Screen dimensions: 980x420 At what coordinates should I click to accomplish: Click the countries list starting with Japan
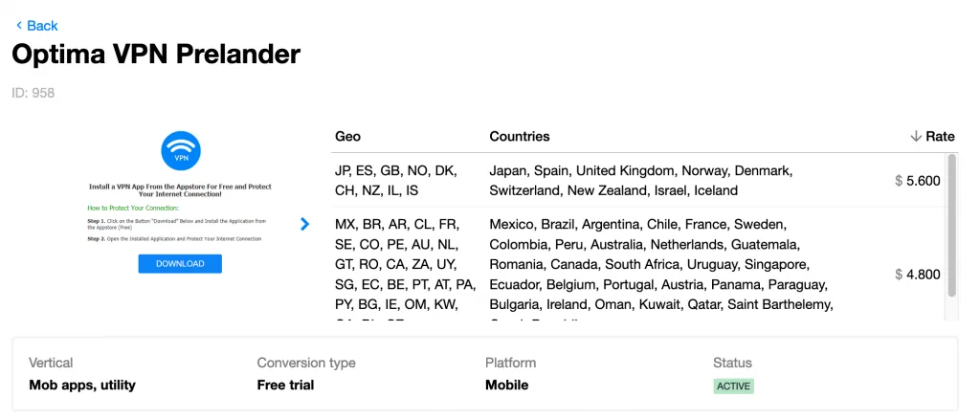640,181
